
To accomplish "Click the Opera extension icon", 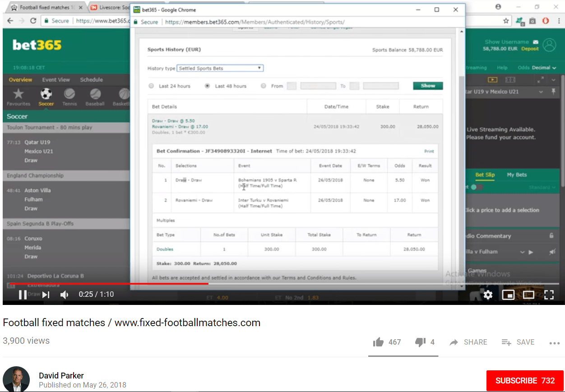I will click(546, 21).
